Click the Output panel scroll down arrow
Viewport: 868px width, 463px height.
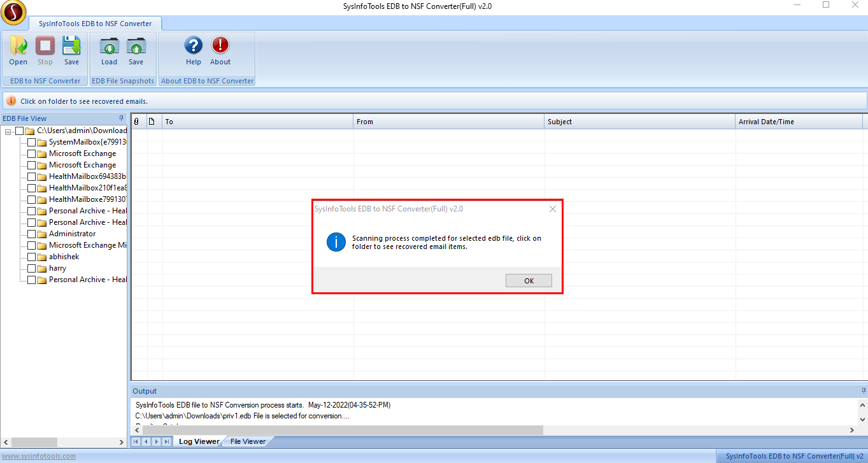pyautogui.click(x=863, y=419)
